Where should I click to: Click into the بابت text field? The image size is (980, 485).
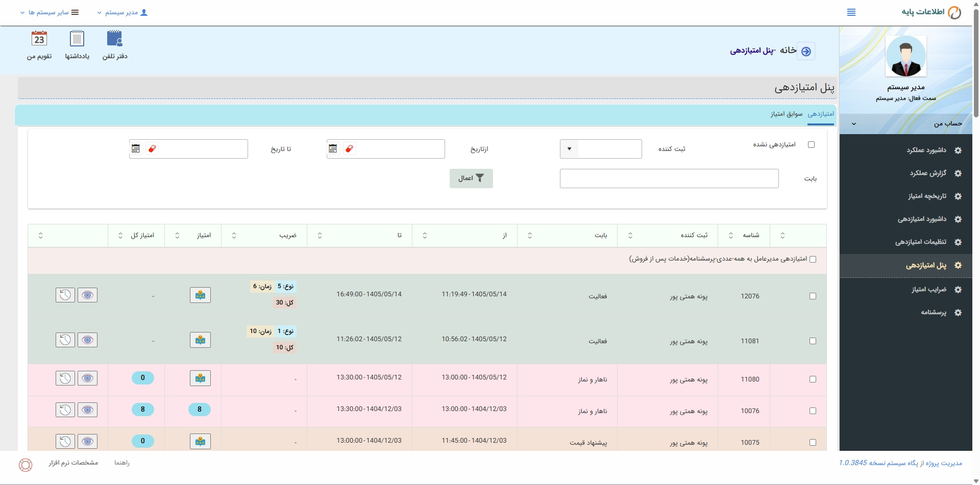point(669,178)
